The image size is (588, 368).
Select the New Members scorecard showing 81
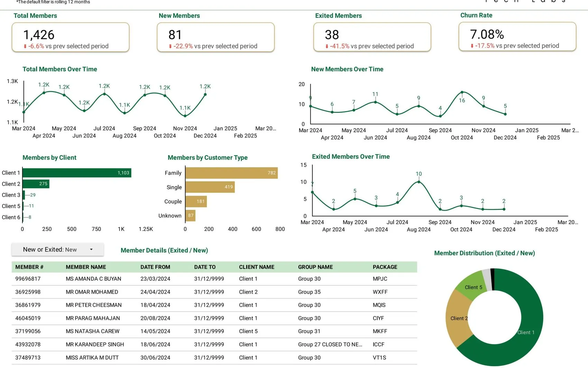pos(216,37)
